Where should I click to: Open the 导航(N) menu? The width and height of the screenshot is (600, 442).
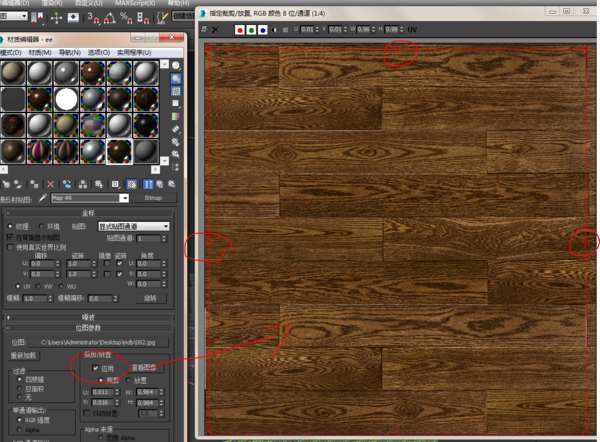click(x=69, y=52)
